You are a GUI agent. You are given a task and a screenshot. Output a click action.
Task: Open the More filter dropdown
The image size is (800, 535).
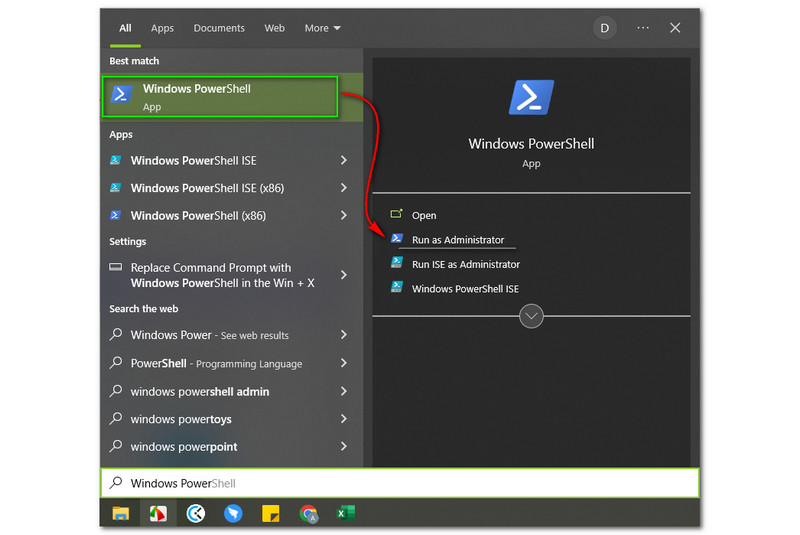click(x=322, y=28)
